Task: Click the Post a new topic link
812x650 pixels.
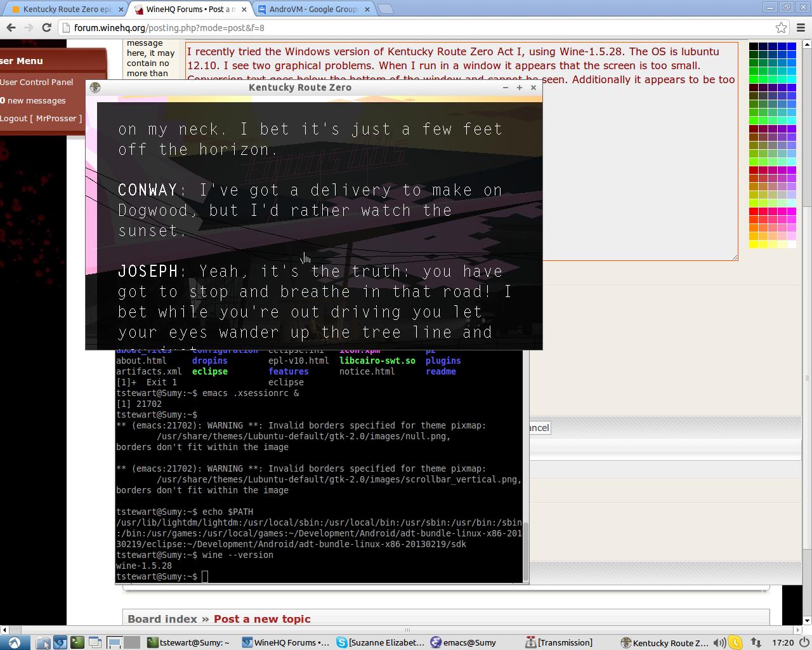Action: [262, 619]
